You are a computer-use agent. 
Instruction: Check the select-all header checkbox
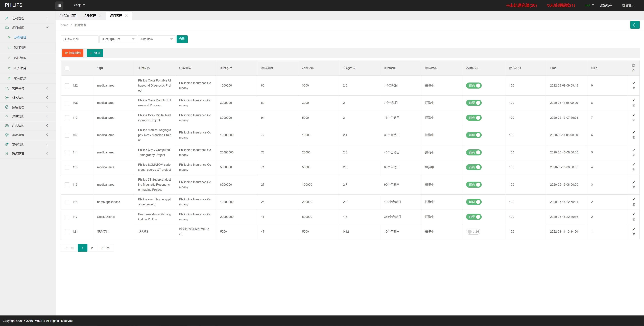click(x=67, y=68)
